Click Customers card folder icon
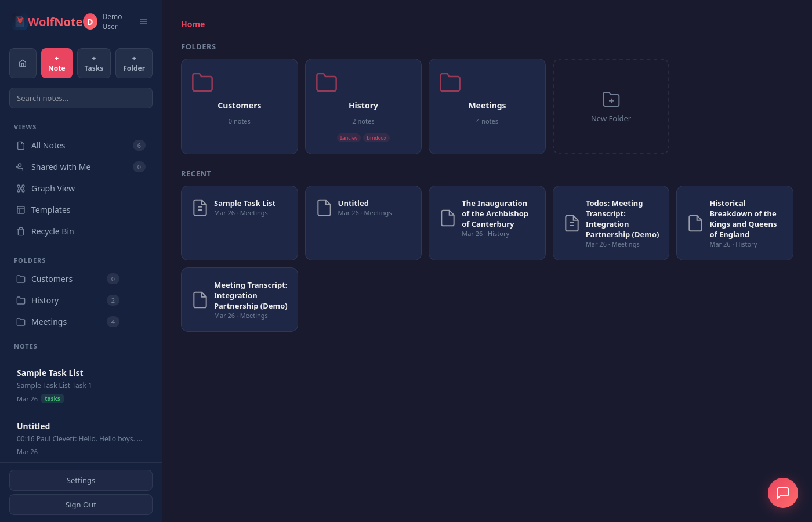 click(202, 82)
